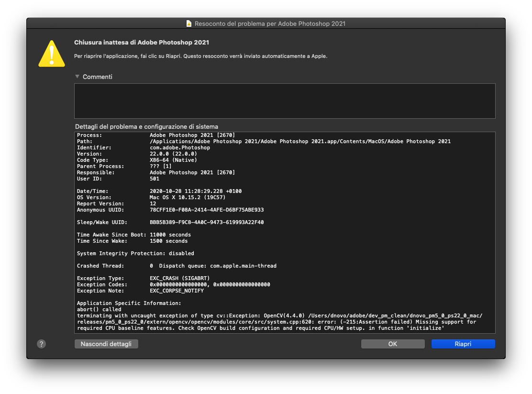Viewport: 532px width, 394px height.
Task: Click line starting 'terminating with uncaught exception'
Action: (x=279, y=316)
